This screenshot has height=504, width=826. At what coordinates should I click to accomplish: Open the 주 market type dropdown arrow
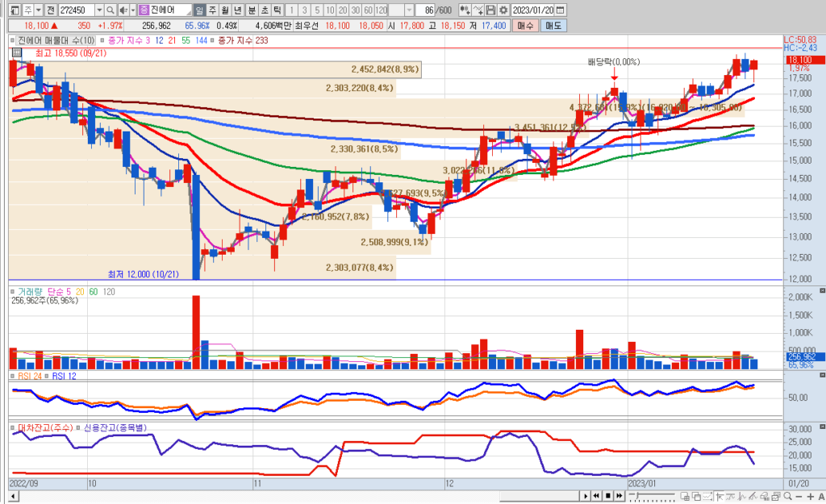38,10
